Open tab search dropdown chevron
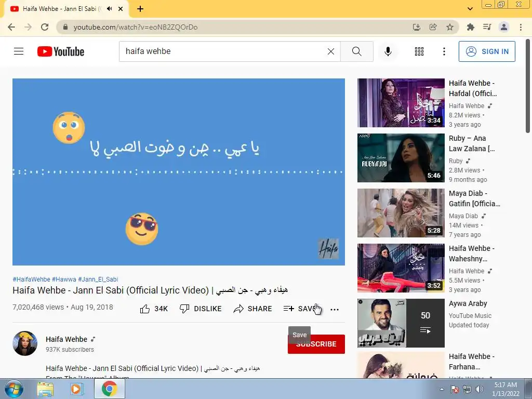Screen dimensions: 532x399 click(470, 9)
